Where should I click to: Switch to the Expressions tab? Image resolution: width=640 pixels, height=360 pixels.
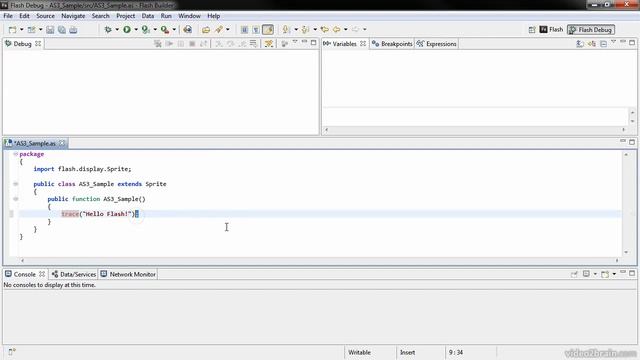click(x=437, y=44)
